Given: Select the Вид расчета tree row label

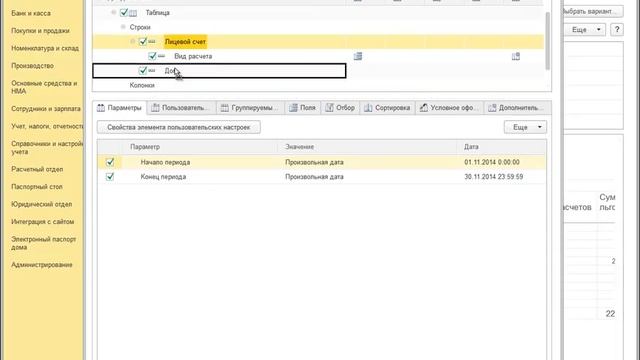Looking at the screenshot, I should (x=193, y=56).
